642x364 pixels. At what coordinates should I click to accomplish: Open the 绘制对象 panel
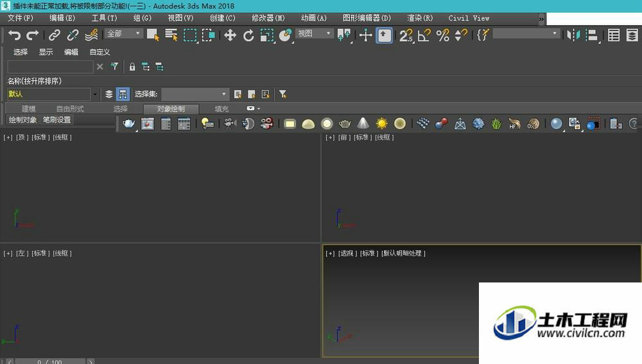click(x=23, y=119)
